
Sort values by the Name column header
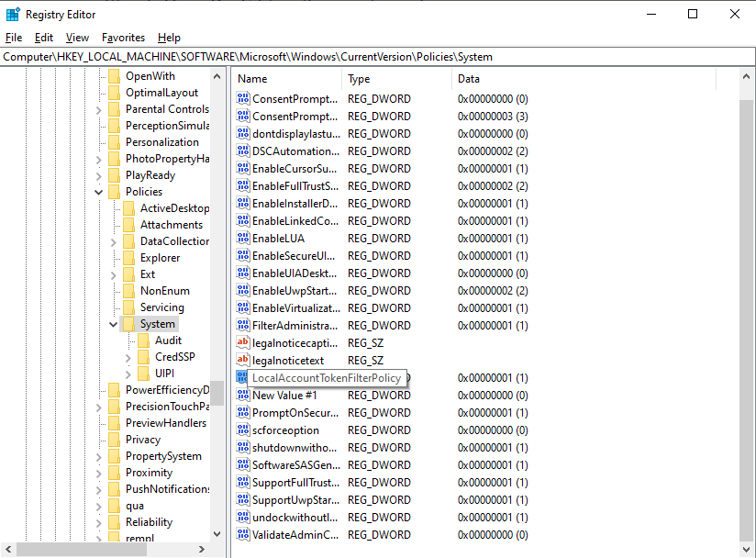(x=286, y=79)
